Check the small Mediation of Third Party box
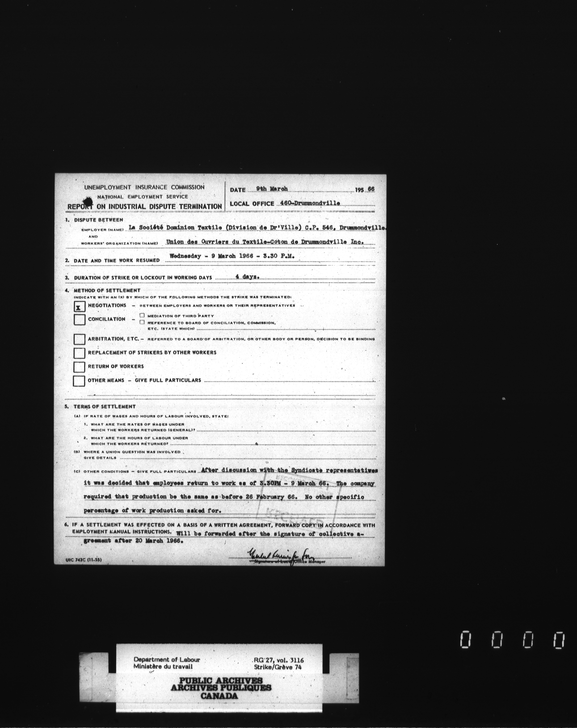The image size is (577, 728). [142, 315]
